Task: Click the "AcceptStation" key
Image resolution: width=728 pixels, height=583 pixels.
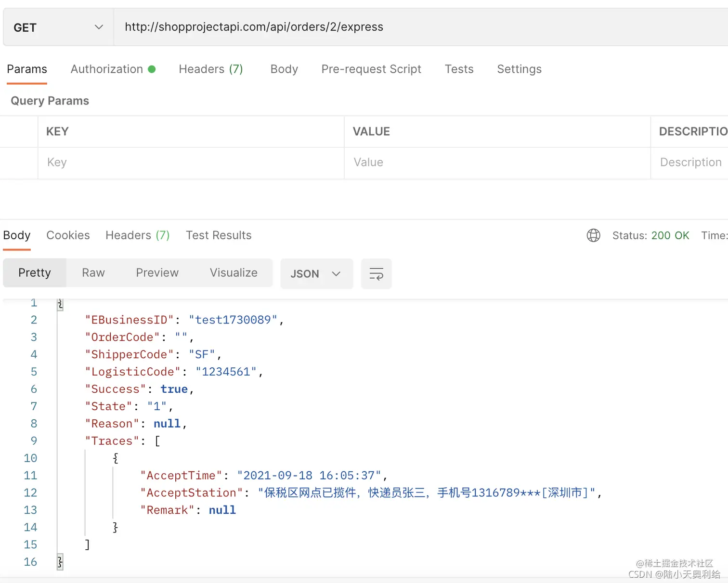Action: click(x=192, y=493)
